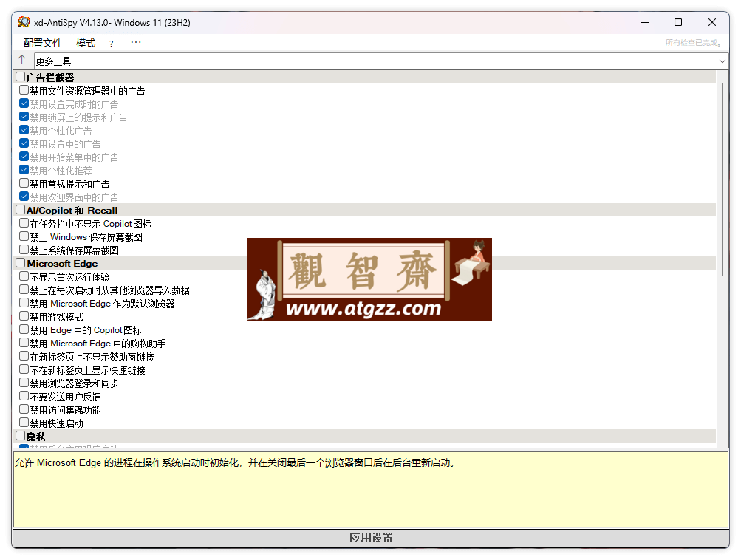Viewport: 741px width, 560px height.
Task: Check 禁用浏览器登录和同步
Action: coord(24,382)
